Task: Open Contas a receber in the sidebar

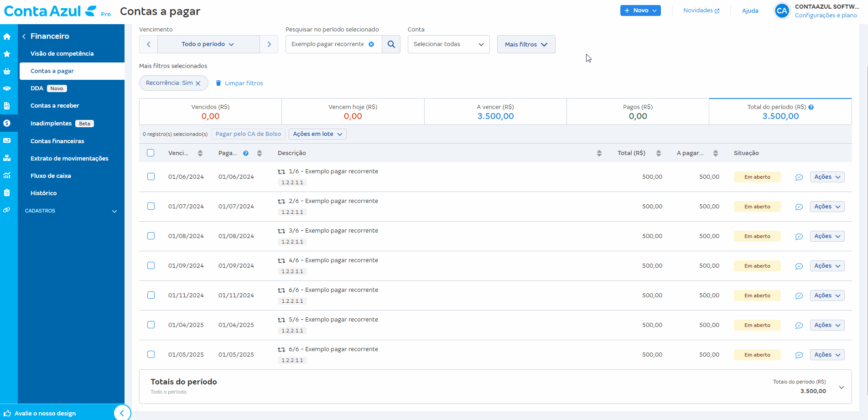Action: point(55,106)
